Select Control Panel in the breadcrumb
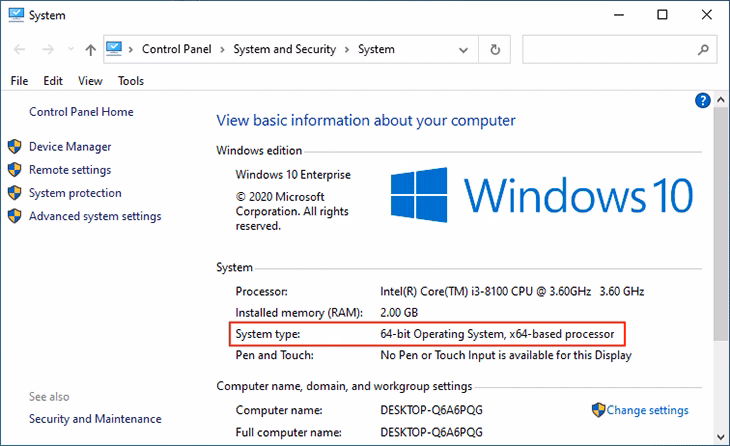Image resolution: width=730 pixels, height=446 pixels. 176,49
